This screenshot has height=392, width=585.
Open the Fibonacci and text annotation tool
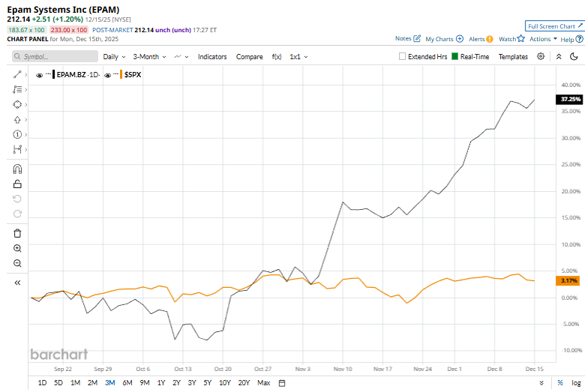click(17, 89)
